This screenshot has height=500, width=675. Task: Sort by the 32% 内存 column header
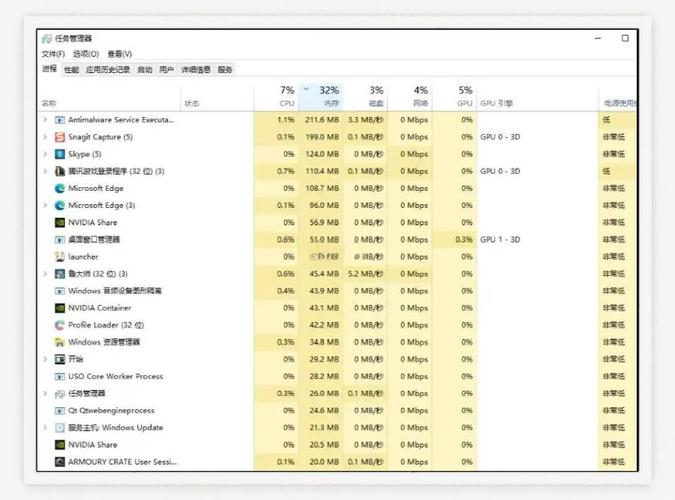pos(321,96)
